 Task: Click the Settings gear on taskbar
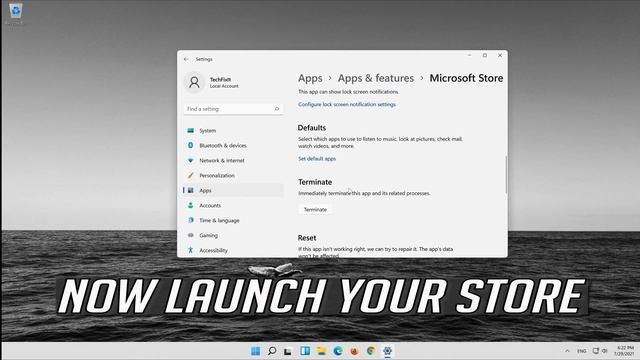[387, 351]
